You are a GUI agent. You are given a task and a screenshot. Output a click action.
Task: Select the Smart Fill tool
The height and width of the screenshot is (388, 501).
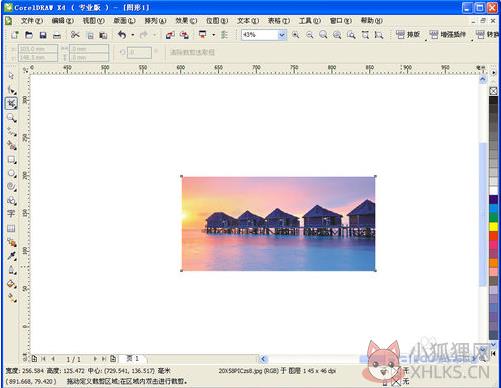click(11, 145)
